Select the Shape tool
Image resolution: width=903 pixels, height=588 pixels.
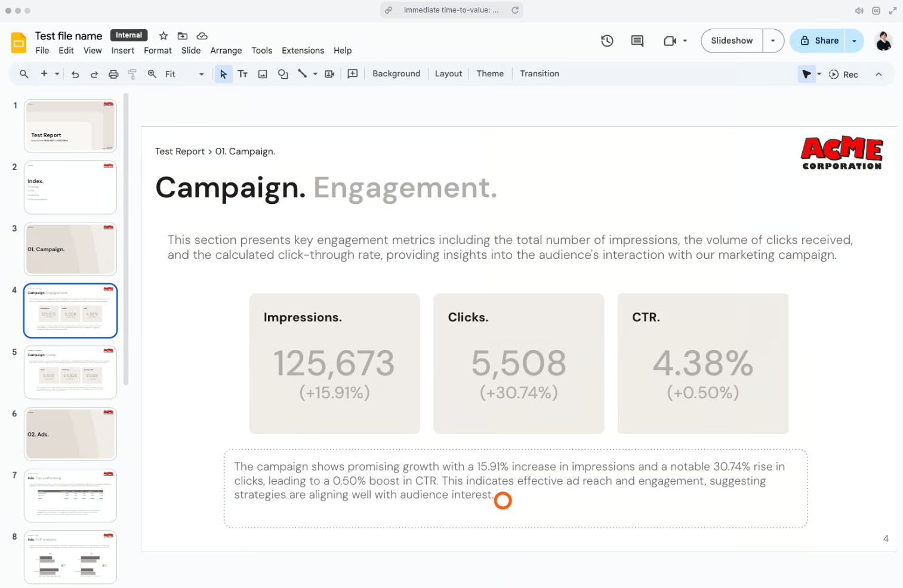tap(283, 74)
